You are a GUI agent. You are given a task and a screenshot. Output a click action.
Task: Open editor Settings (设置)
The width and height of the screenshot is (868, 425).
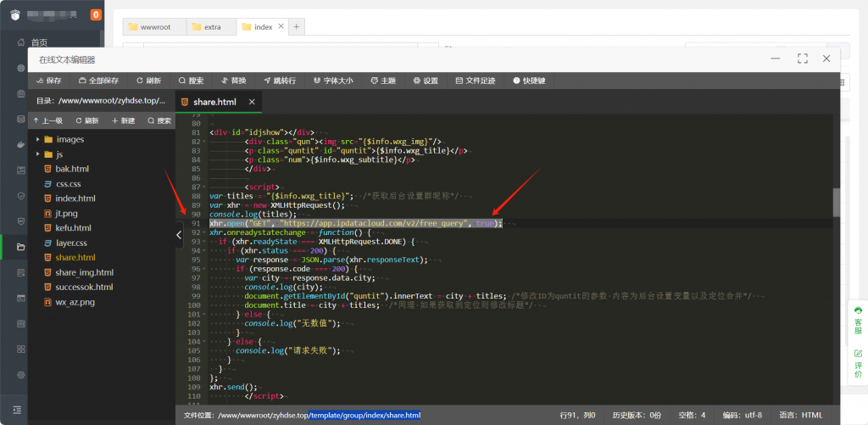click(x=426, y=81)
